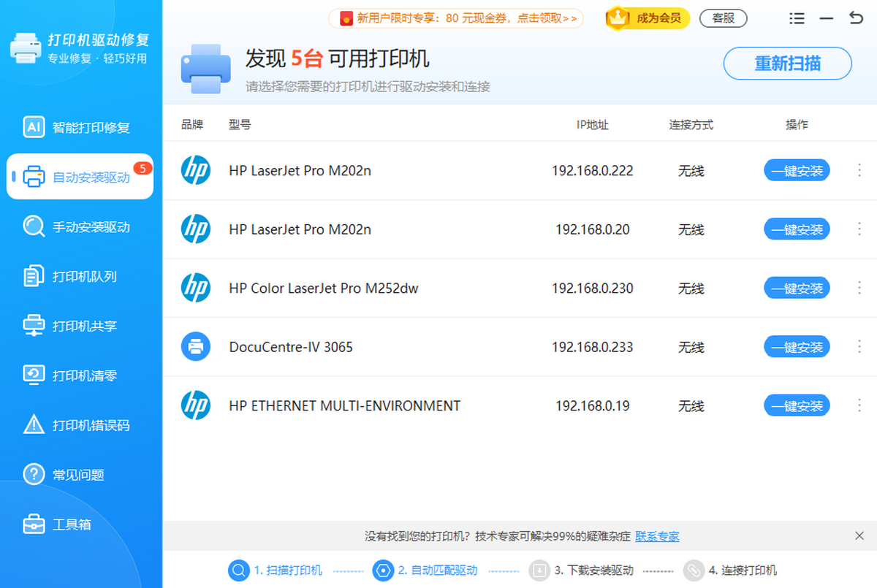The width and height of the screenshot is (877, 588).
Task: Install driver for DocuCentre-IV 3065
Action: point(797,347)
